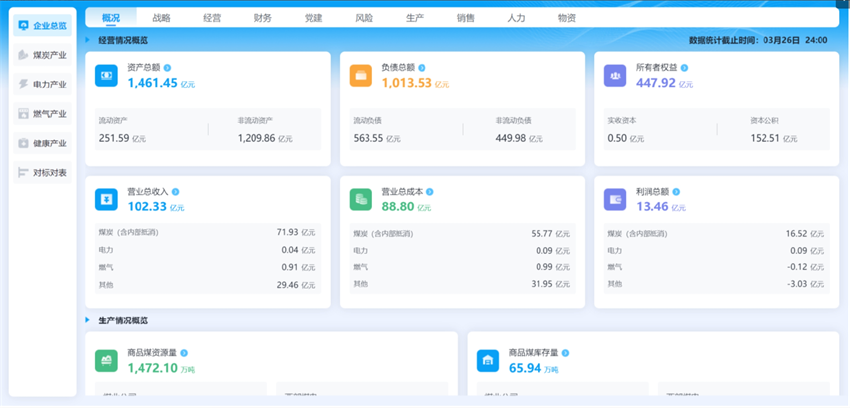The width and height of the screenshot is (850, 408).
Task: Select 电力产业 in the left sidebar
Action: click(x=43, y=85)
